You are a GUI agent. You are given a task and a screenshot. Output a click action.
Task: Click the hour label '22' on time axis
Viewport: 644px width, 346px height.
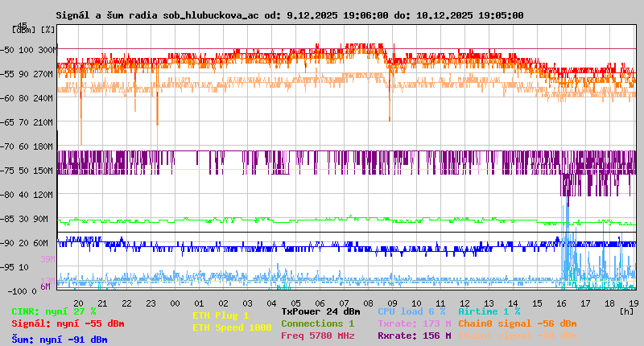tap(127, 303)
